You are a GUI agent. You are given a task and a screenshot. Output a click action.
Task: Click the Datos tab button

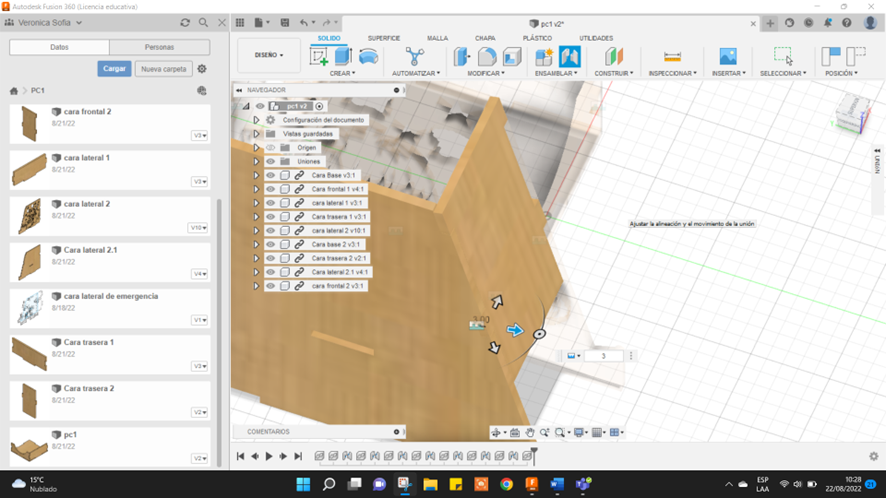(59, 47)
